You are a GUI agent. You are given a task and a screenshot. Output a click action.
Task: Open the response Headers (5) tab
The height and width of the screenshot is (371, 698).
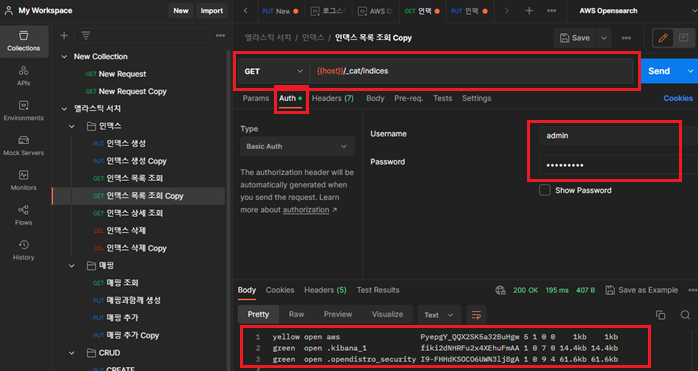coord(325,290)
